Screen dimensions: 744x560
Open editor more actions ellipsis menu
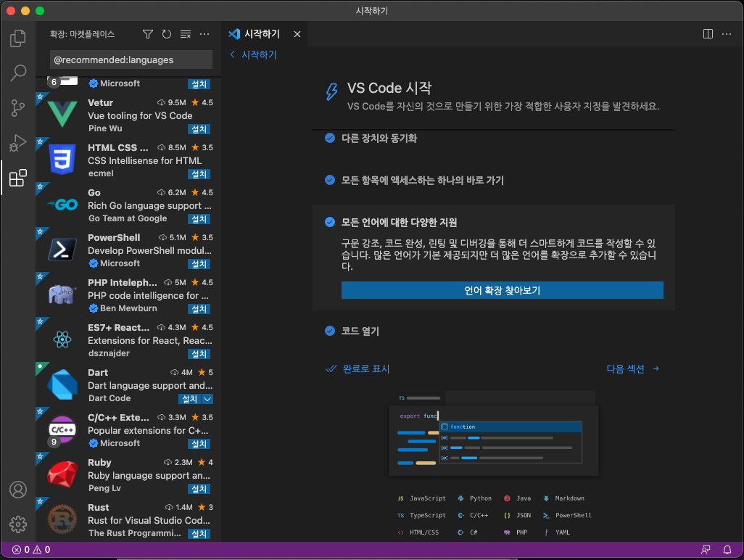(727, 34)
